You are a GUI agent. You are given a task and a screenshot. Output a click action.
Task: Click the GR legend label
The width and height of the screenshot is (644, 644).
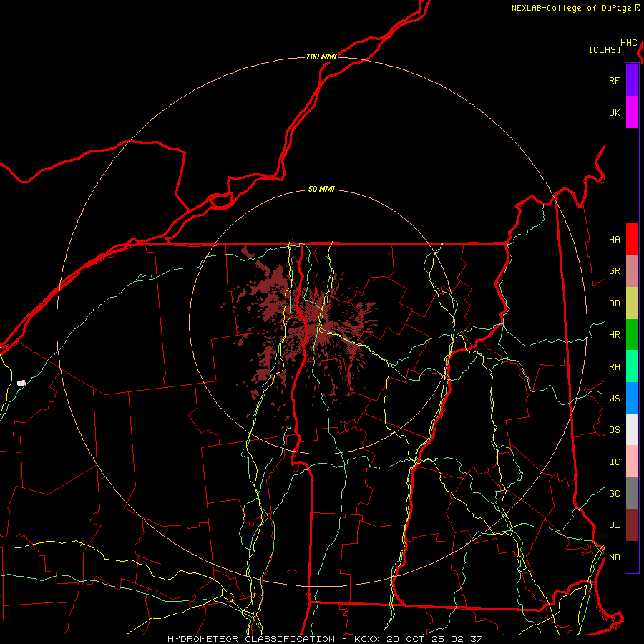[x=614, y=271]
